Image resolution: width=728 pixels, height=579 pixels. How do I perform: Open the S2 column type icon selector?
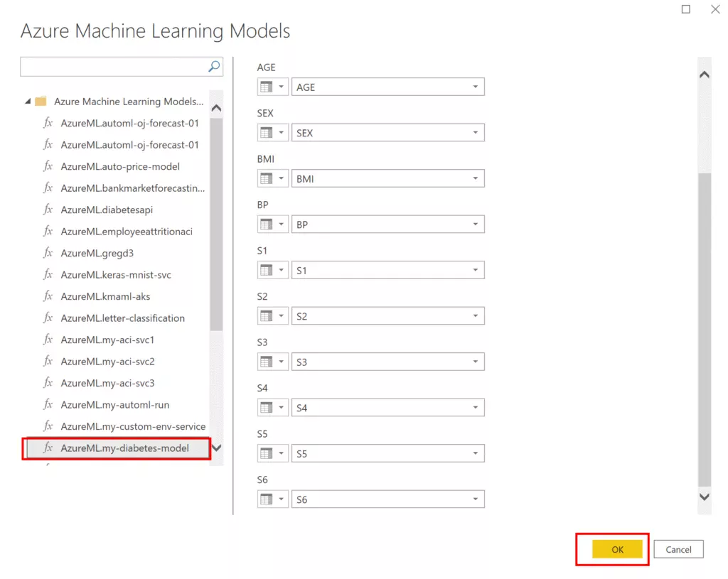[272, 316]
